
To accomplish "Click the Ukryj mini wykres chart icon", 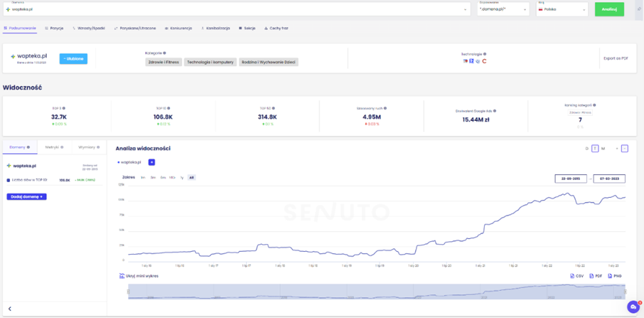I will [x=122, y=276].
